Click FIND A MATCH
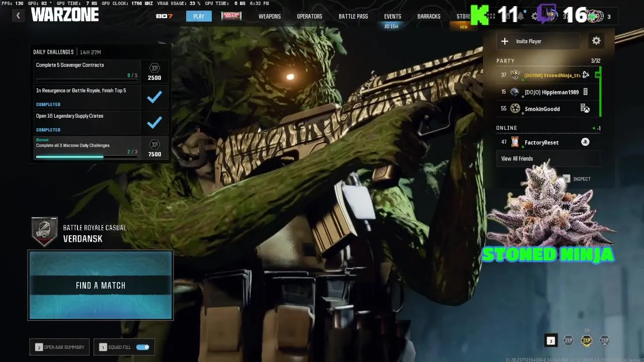The height and width of the screenshot is (362, 644). coord(101,285)
